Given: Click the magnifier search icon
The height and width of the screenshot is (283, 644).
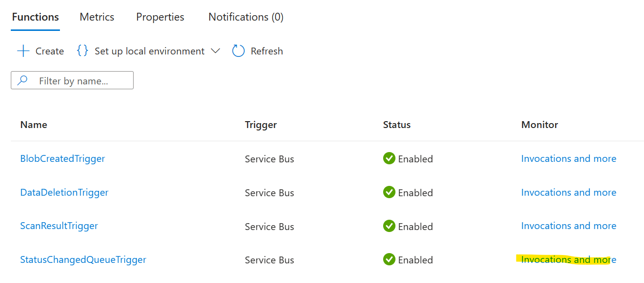Looking at the screenshot, I should (x=23, y=80).
